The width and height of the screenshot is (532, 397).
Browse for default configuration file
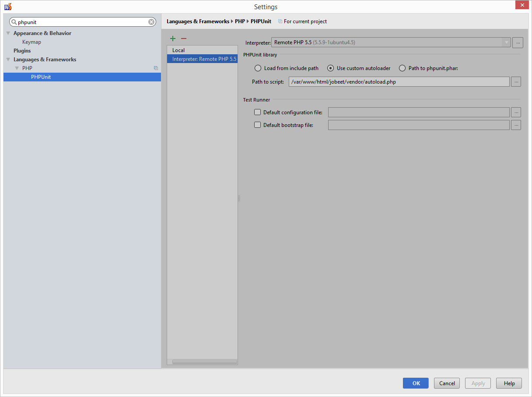point(516,112)
